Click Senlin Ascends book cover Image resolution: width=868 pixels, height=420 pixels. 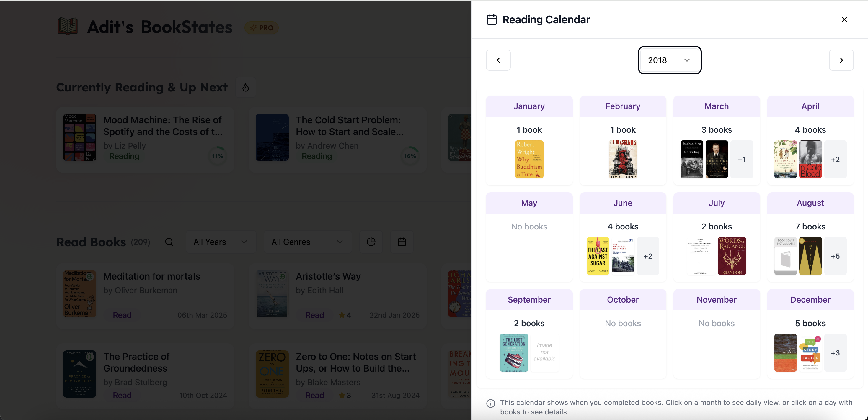623,159
